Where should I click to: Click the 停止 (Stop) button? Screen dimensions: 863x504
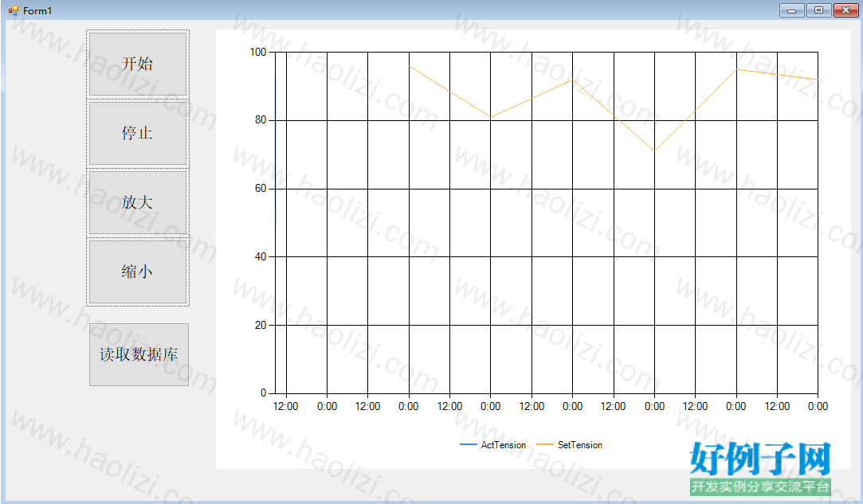[x=138, y=133]
